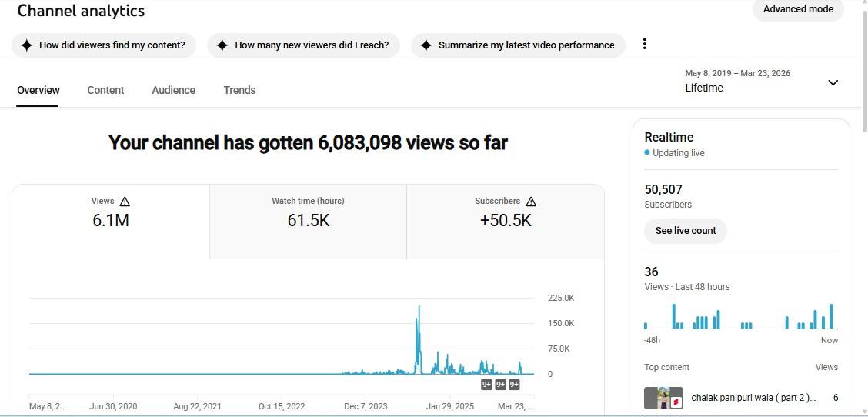The width and height of the screenshot is (868, 417).
Task: Switch to the Content tab
Action: point(105,90)
